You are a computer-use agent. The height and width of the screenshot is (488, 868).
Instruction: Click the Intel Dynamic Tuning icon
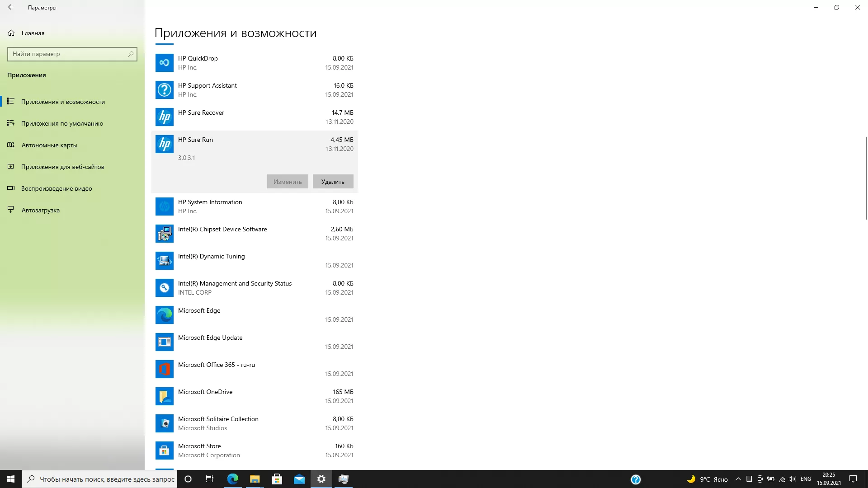pos(165,261)
